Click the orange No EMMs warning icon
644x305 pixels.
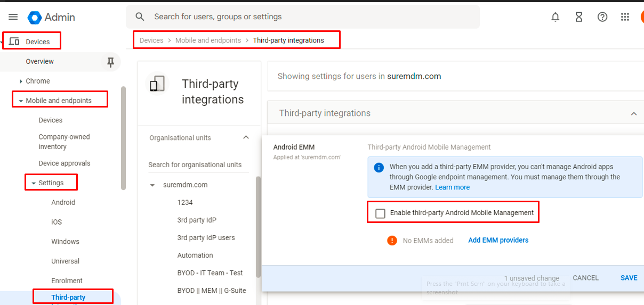[x=392, y=241]
